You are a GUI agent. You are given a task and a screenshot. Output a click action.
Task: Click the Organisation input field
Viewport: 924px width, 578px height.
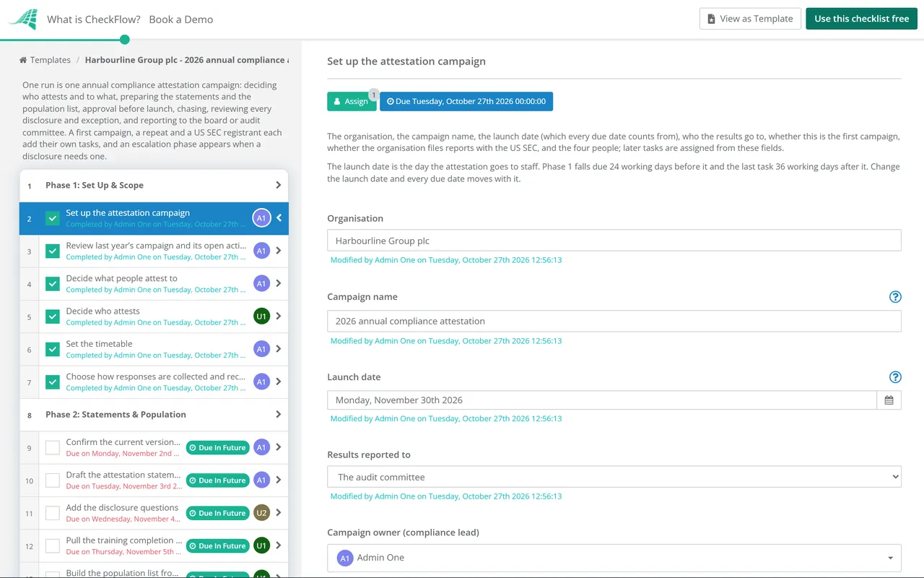coord(614,241)
